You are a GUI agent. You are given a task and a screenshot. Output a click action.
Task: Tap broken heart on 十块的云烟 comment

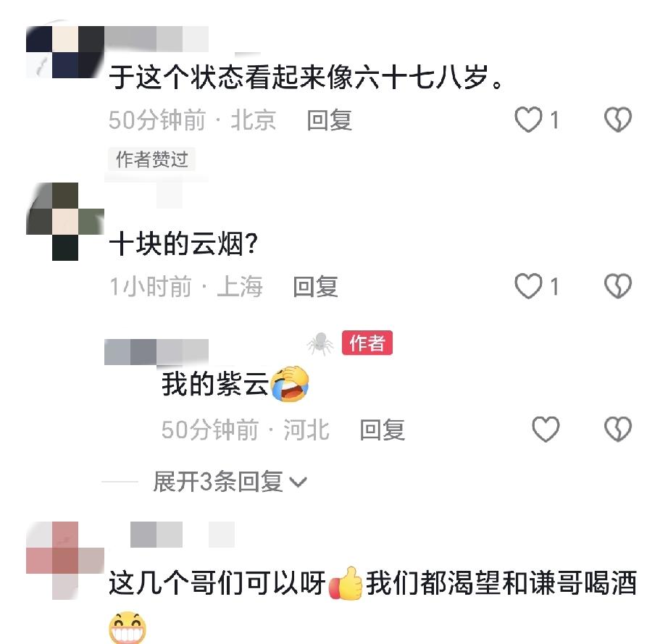point(618,286)
